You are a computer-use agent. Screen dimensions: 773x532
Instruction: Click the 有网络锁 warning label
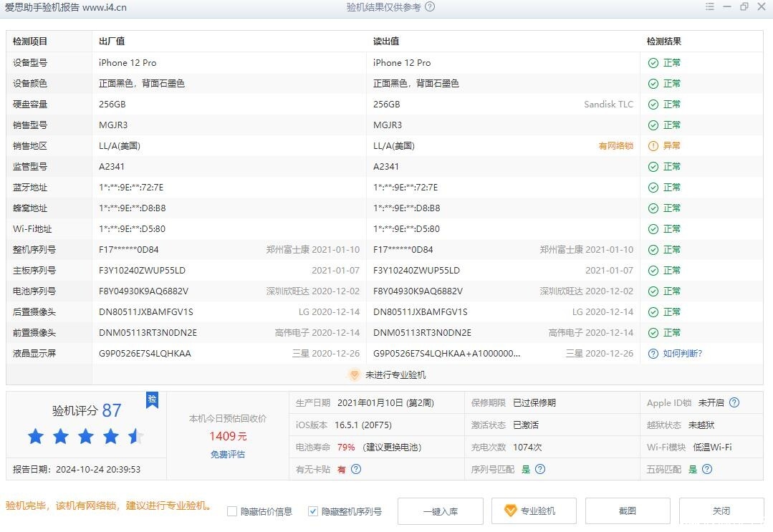point(615,146)
